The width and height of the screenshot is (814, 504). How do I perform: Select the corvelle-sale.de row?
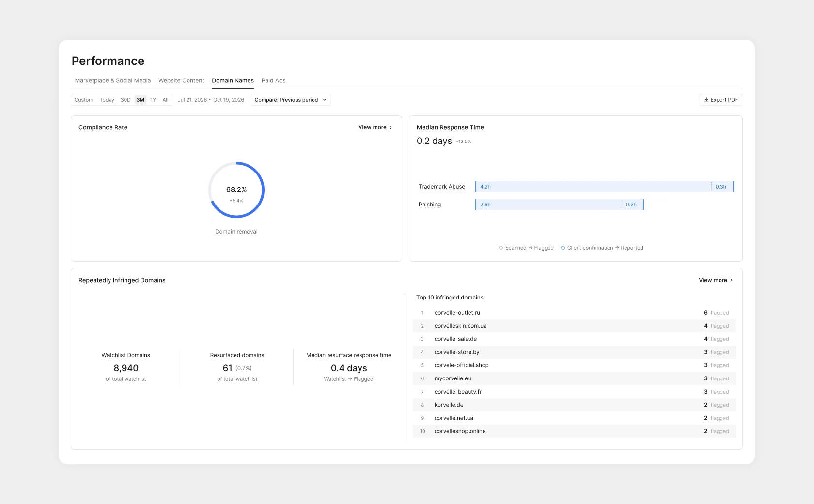[x=574, y=339]
